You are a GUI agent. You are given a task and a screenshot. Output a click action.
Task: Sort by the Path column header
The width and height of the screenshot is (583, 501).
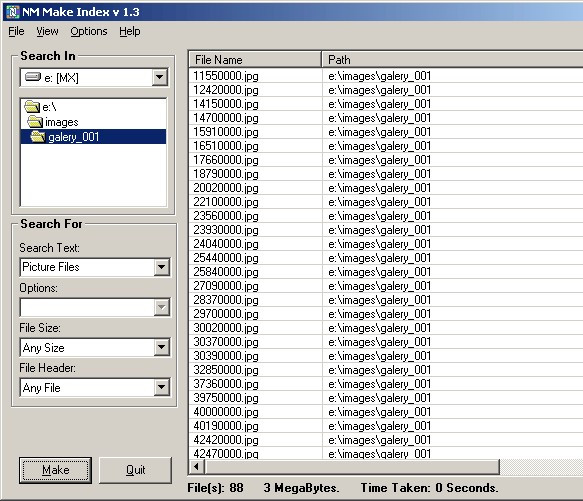[452, 60]
